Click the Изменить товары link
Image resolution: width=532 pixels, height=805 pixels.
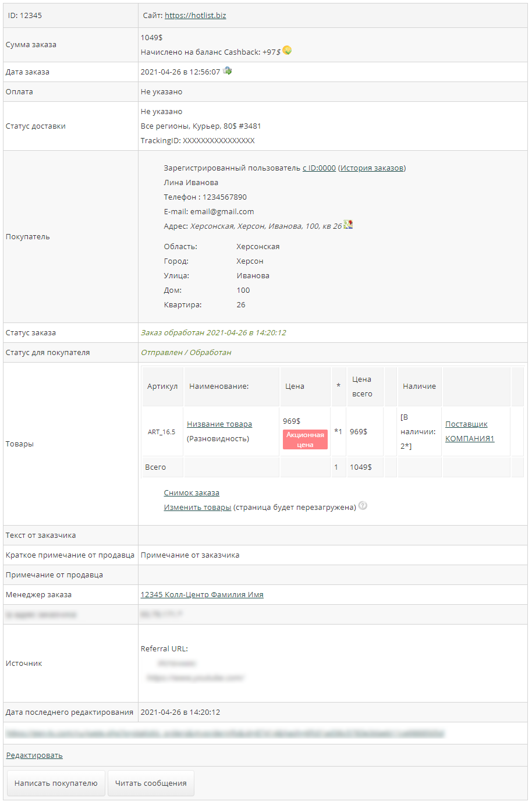(197, 508)
